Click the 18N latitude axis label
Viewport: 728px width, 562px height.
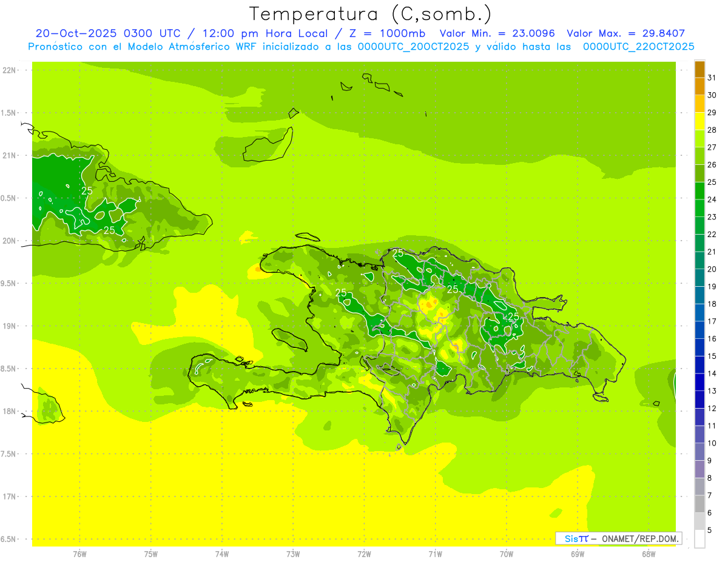point(10,411)
